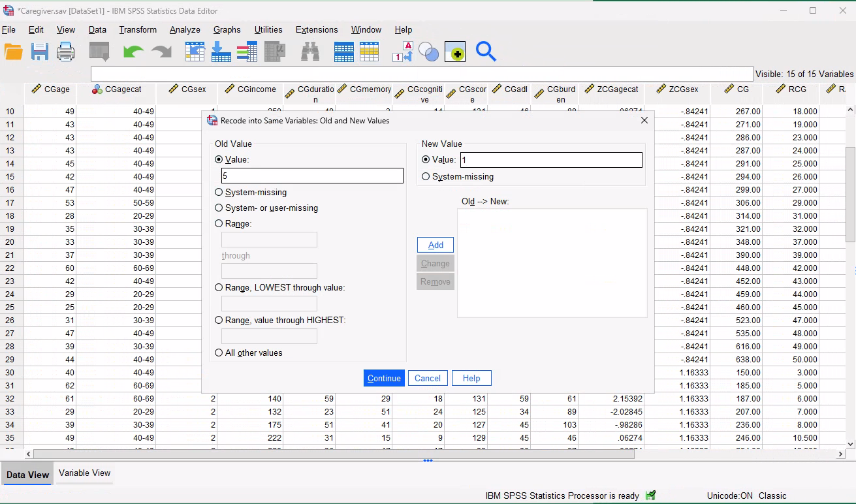The width and height of the screenshot is (856, 504).
Task: Save the dataset with the floppy disk icon
Action: click(x=40, y=52)
